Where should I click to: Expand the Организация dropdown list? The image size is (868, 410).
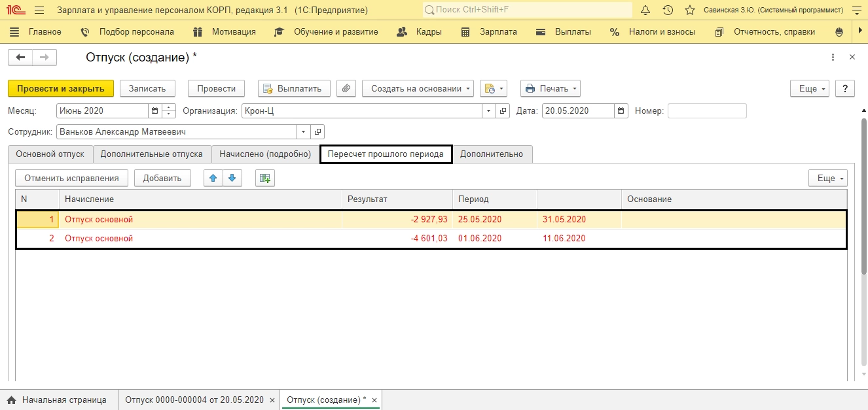coord(489,111)
